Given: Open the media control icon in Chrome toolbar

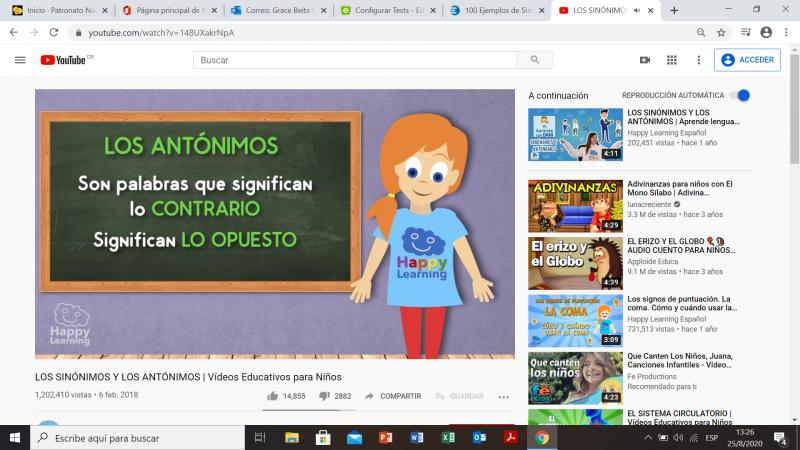Looking at the screenshot, I should (745, 32).
